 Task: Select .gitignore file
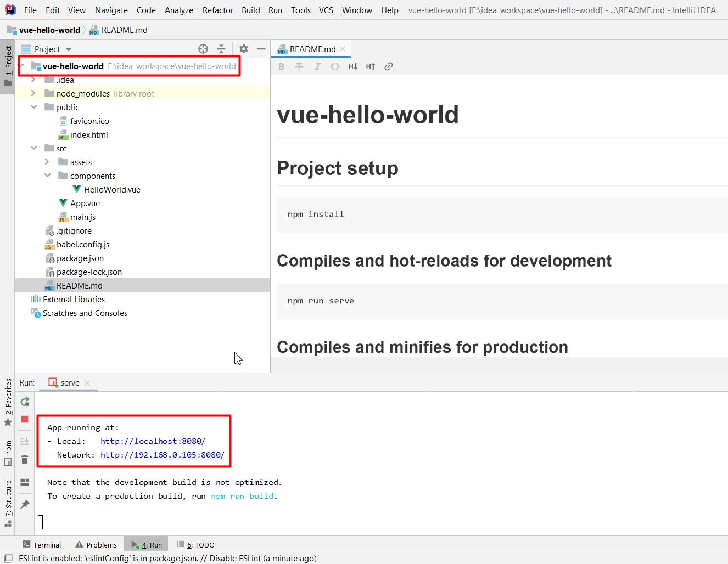coord(74,231)
